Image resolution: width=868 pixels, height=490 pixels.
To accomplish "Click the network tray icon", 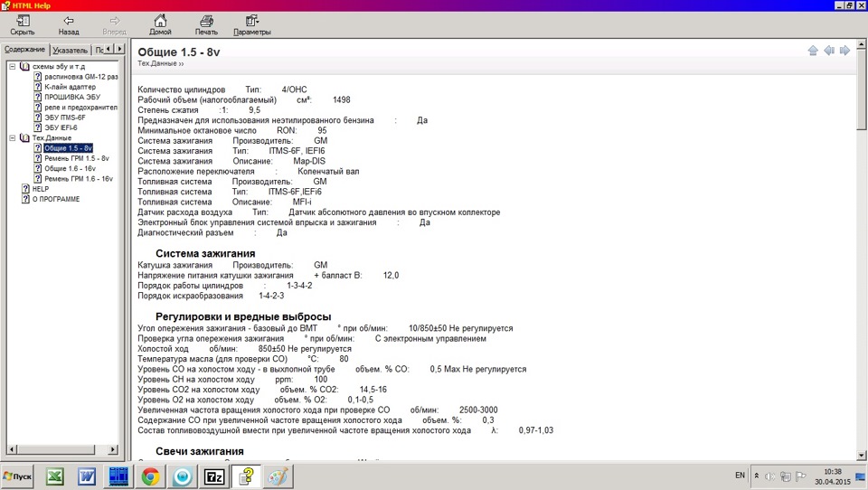I will (785, 476).
